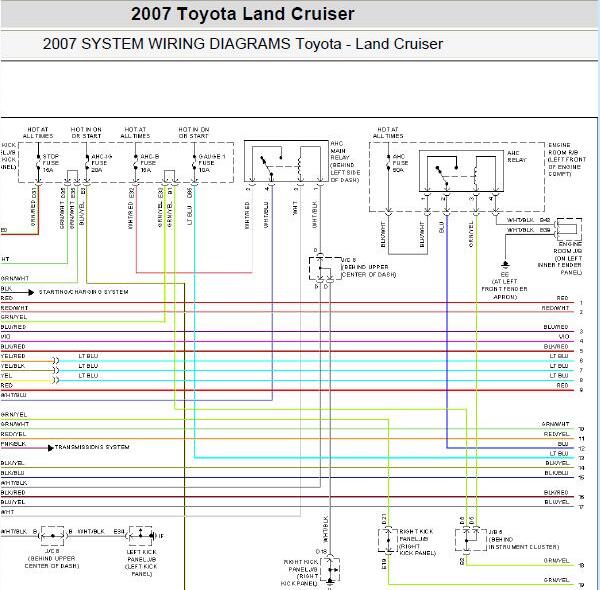Click the J/B 6 BEHIND INSTRUMENT CLUSTER label
Image resolution: width=600 pixels, height=590 pixels.
[523, 539]
